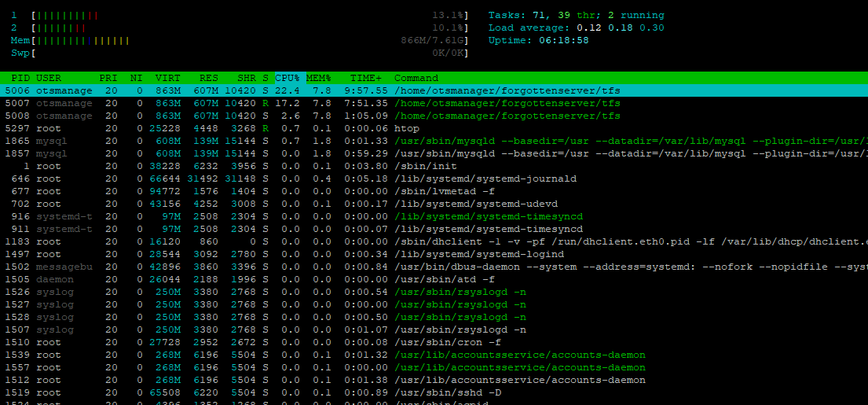Select the accounts-daemon row PID 1539
Screen dimensions: 868x405
coord(434,355)
